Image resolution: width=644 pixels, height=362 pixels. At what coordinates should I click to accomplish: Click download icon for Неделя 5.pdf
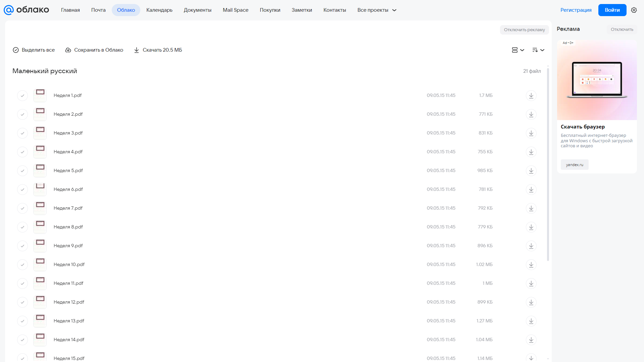(x=531, y=171)
